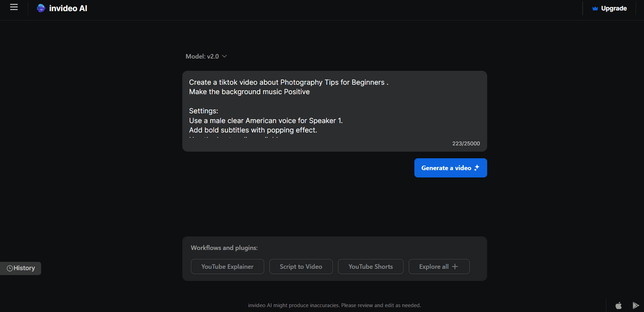Open the Model v2.0 dropdown

click(202, 56)
